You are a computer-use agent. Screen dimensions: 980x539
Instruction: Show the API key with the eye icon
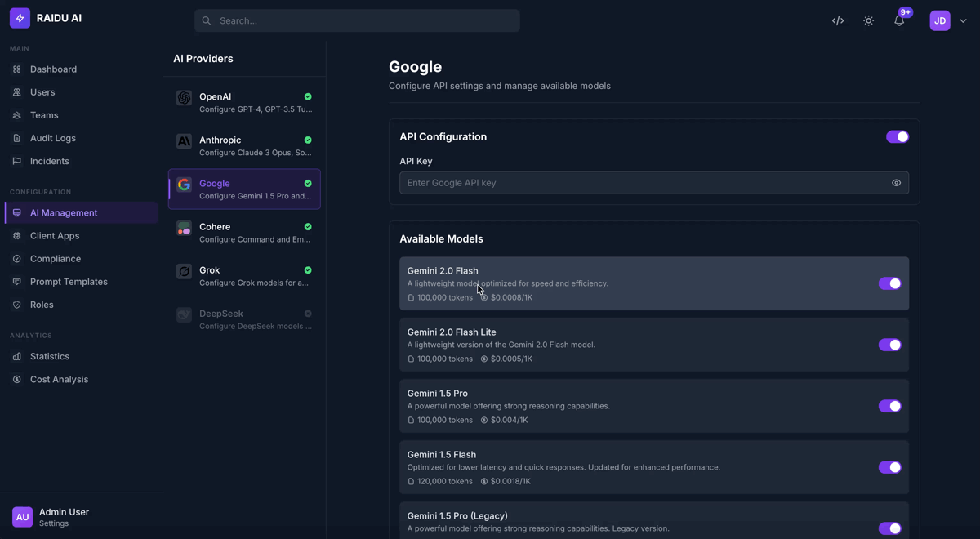click(896, 183)
